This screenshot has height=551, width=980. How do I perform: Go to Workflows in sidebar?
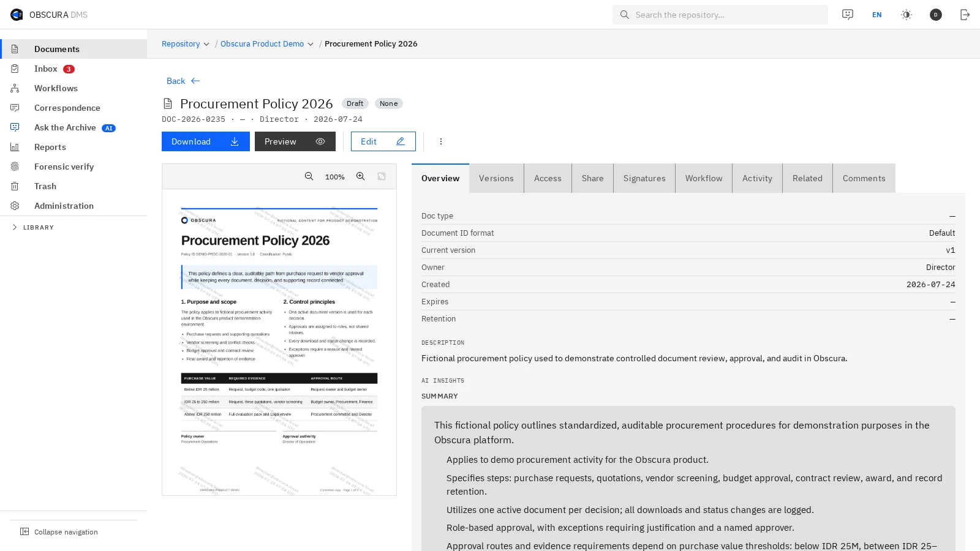[73, 88]
